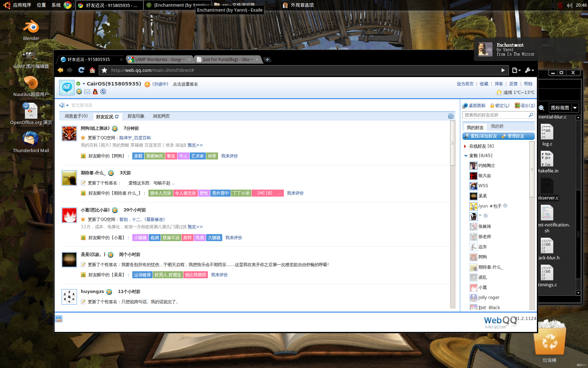Click the 设为首页 link
The width and height of the screenshot is (588, 368).
(465, 84)
